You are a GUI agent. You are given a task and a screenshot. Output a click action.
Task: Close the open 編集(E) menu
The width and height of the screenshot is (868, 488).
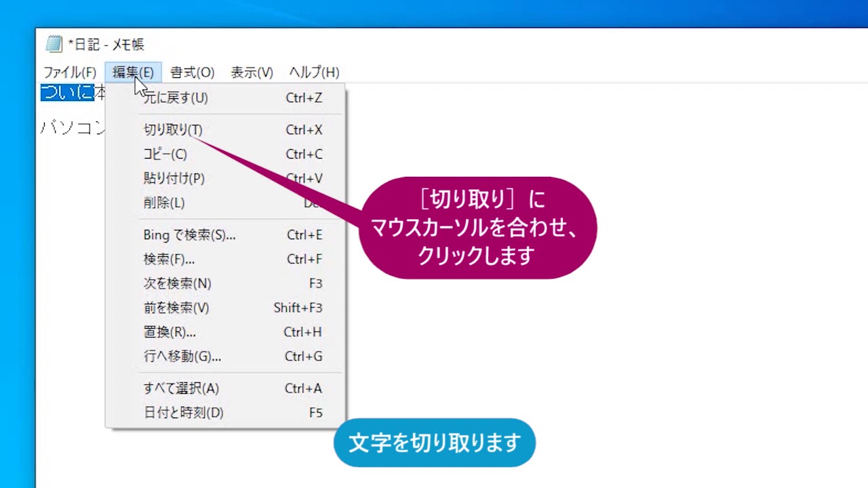133,73
